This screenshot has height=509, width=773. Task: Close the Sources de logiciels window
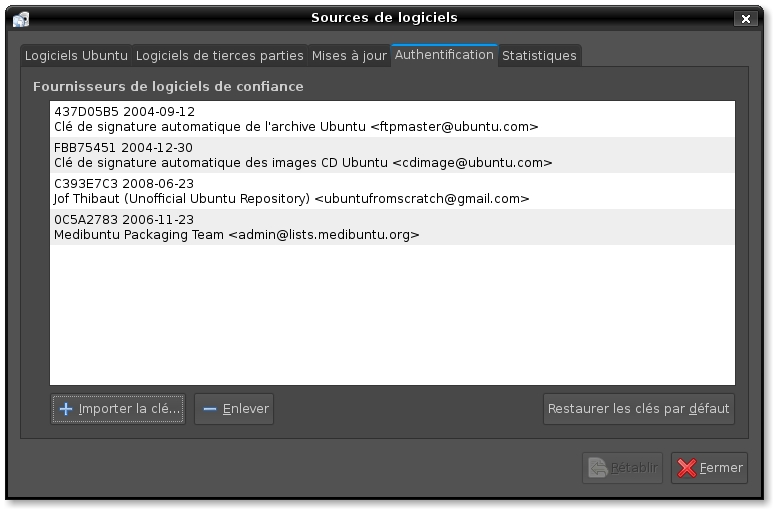745,19
